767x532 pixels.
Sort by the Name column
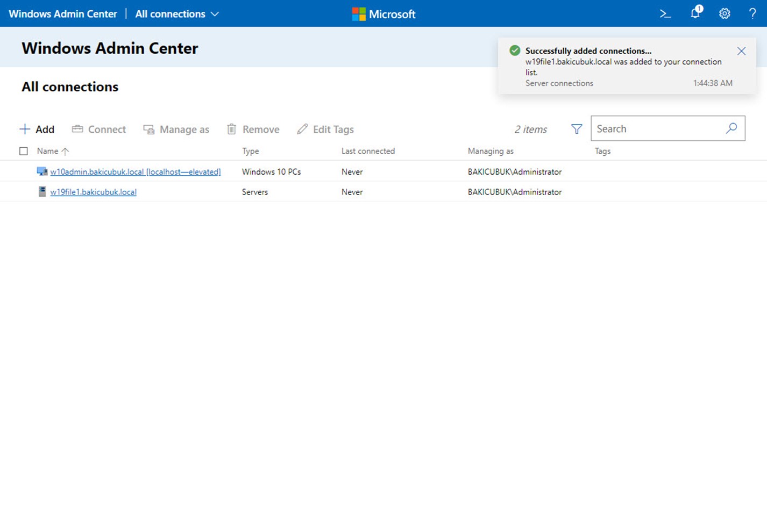coord(53,151)
